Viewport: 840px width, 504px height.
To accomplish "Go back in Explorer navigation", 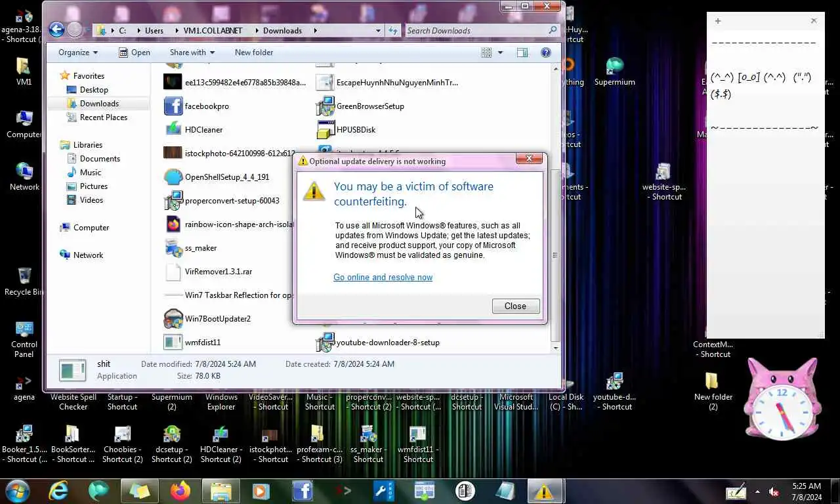I will point(56,30).
